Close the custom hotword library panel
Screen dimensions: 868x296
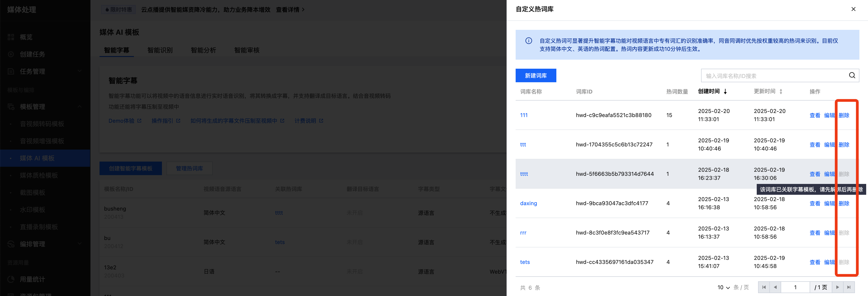[x=853, y=9]
